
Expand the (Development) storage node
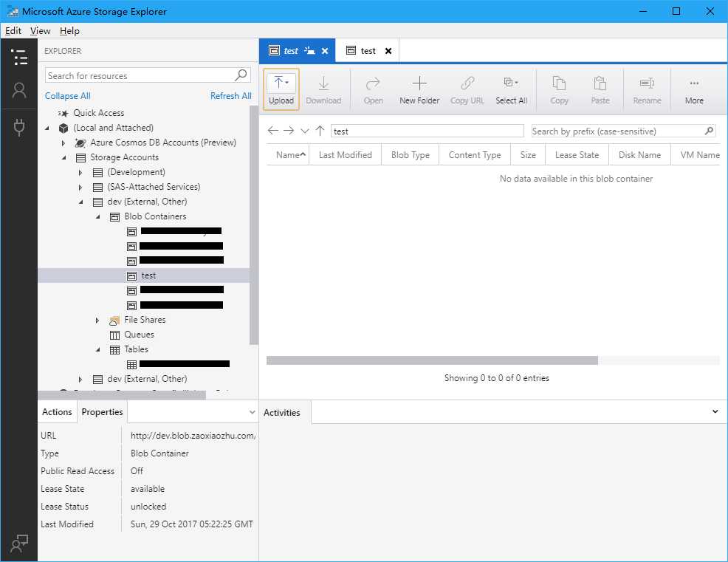80,172
